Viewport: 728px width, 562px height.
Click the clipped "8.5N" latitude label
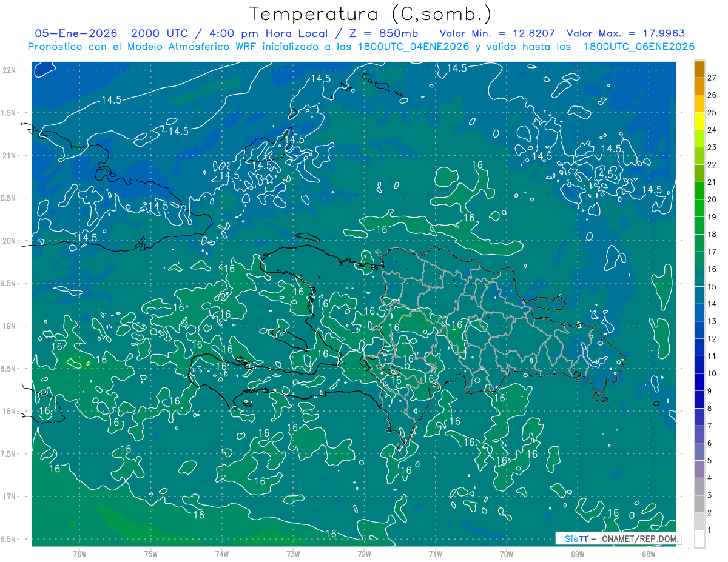[x=8, y=369]
